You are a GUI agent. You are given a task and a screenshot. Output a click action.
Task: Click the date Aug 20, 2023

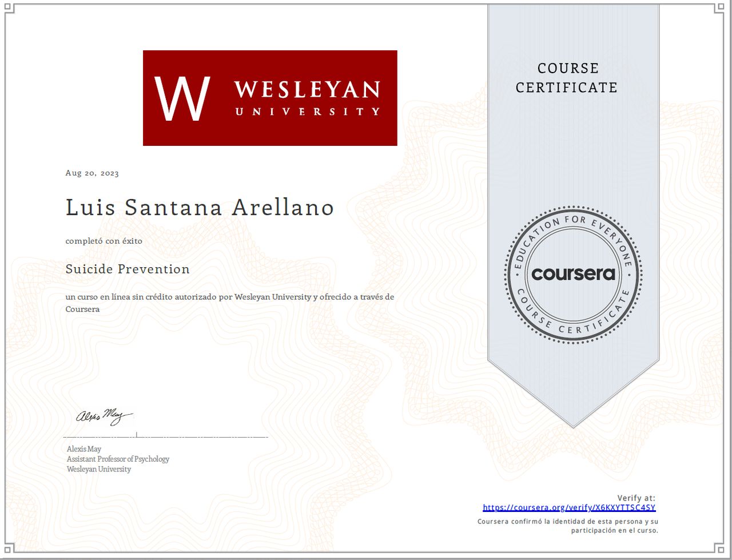tap(92, 173)
